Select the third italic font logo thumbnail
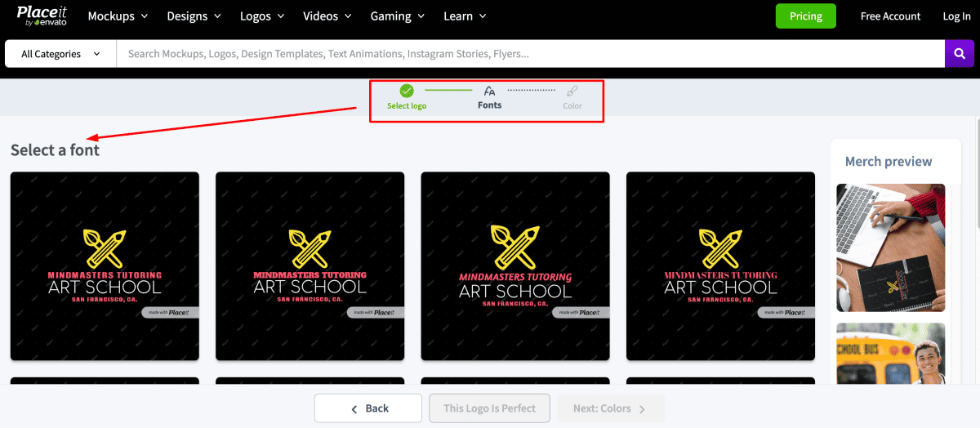The width and height of the screenshot is (980, 428). [515, 265]
